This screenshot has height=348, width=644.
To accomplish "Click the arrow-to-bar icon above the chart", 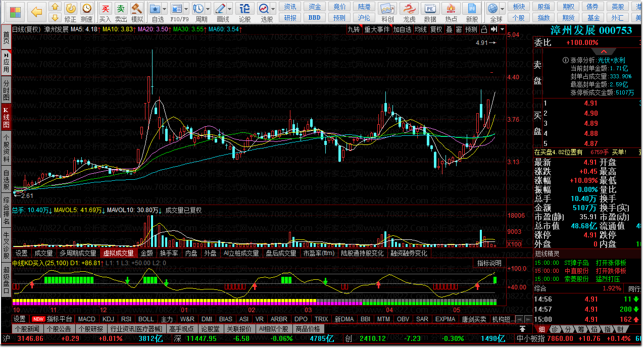I will 493,29.
